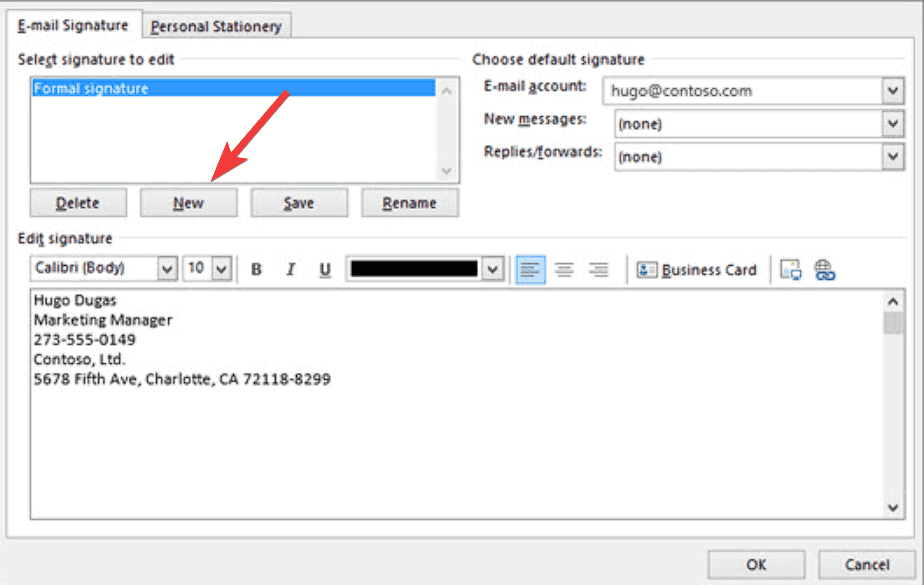Confirm with the OK button
Image resolution: width=924 pixels, height=585 pixels.
pyautogui.click(x=756, y=564)
